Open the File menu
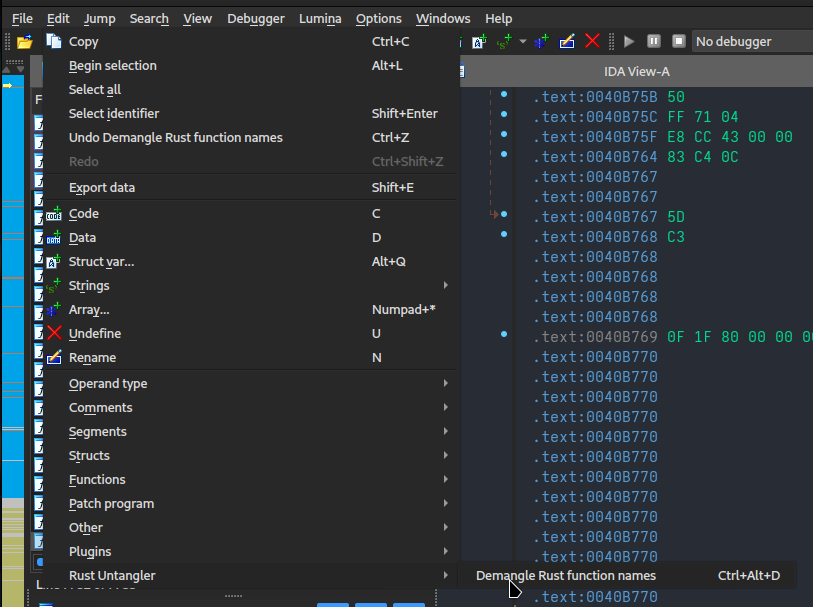 click(x=22, y=19)
